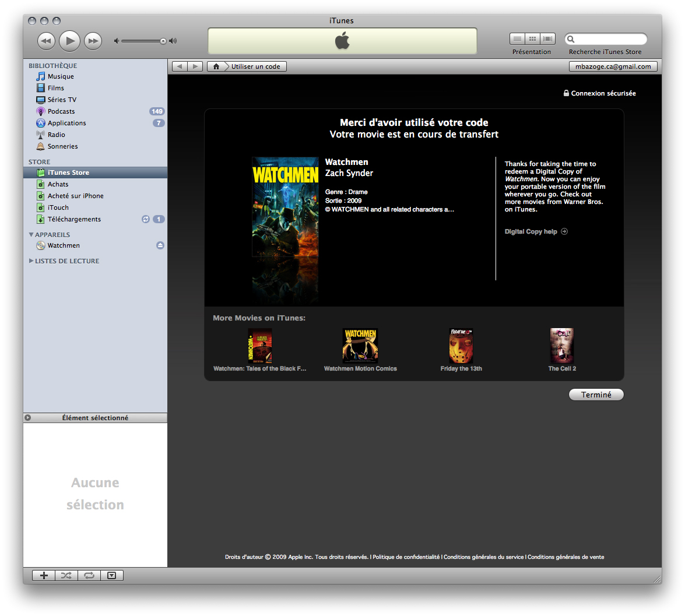Screen dimensions: 685x616
Task: Click the fast-forward next track button
Action: coord(93,41)
